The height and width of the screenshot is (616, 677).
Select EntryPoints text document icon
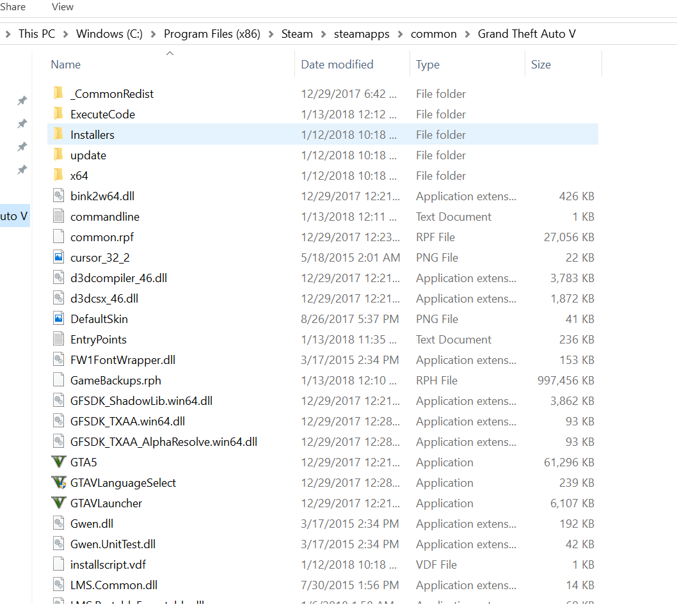[59, 339]
